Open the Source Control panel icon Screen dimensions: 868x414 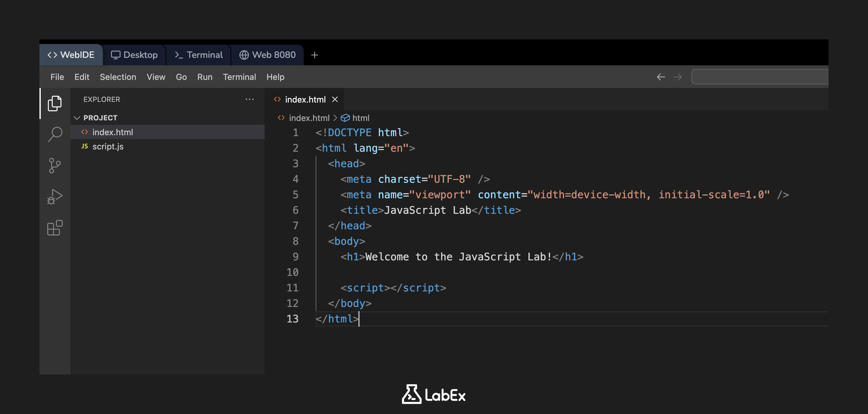[55, 165]
